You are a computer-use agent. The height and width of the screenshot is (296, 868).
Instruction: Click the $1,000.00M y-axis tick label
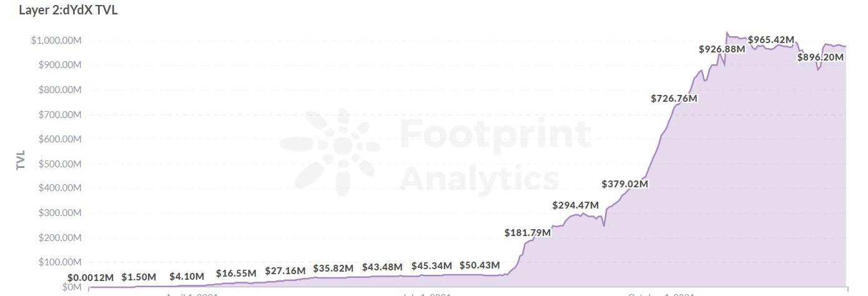56,41
